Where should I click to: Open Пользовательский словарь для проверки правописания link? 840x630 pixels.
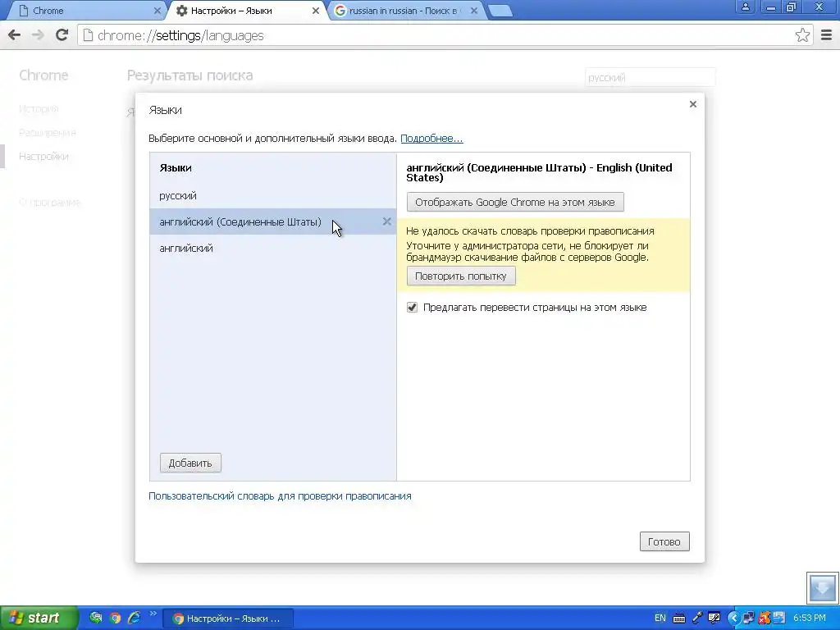point(280,496)
